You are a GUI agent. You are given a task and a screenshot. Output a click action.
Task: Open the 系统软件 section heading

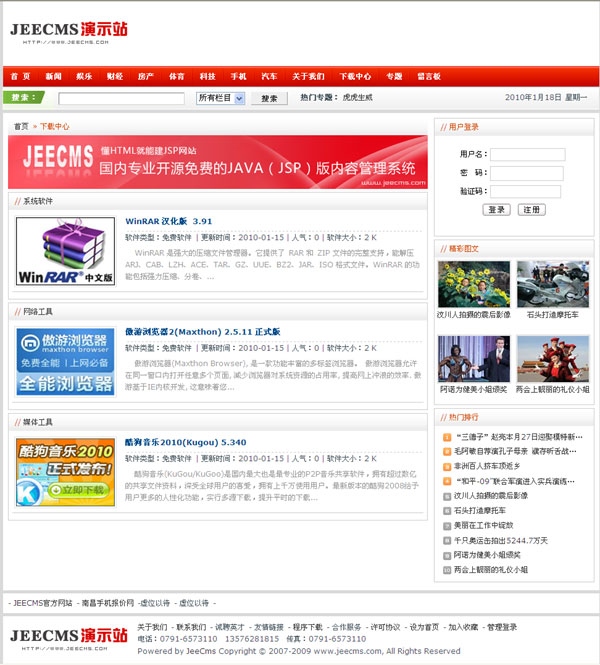[38, 201]
